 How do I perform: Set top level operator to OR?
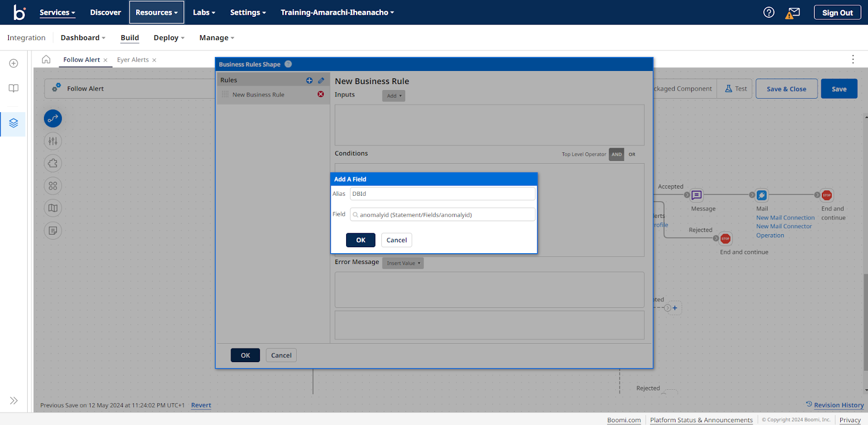click(632, 154)
